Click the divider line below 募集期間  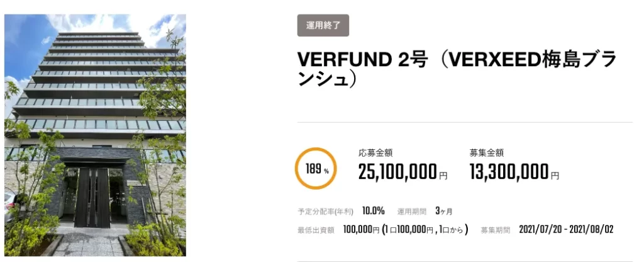[465, 260]
